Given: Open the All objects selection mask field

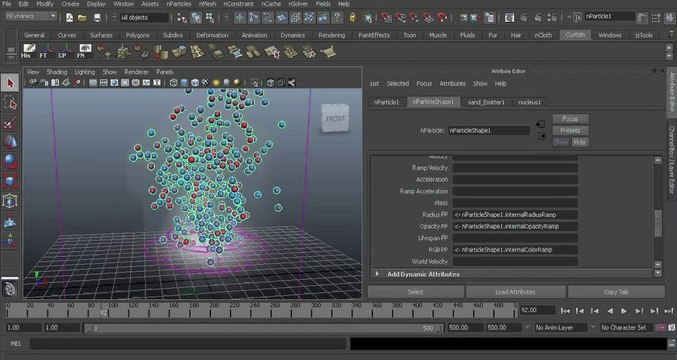Looking at the screenshot, I should [144, 18].
